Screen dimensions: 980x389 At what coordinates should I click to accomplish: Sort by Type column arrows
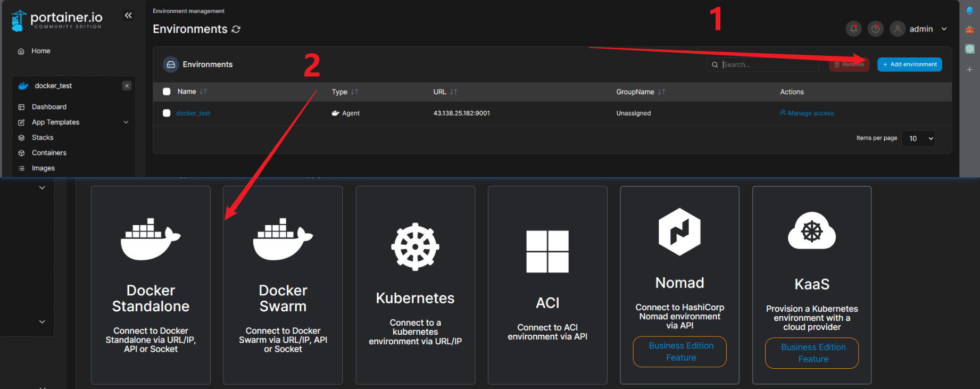[354, 92]
